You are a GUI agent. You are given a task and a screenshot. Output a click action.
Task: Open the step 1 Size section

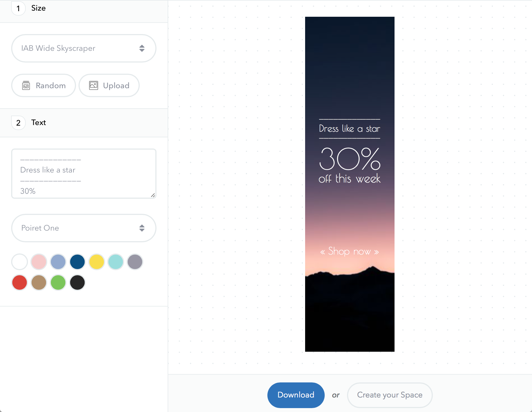coord(84,8)
